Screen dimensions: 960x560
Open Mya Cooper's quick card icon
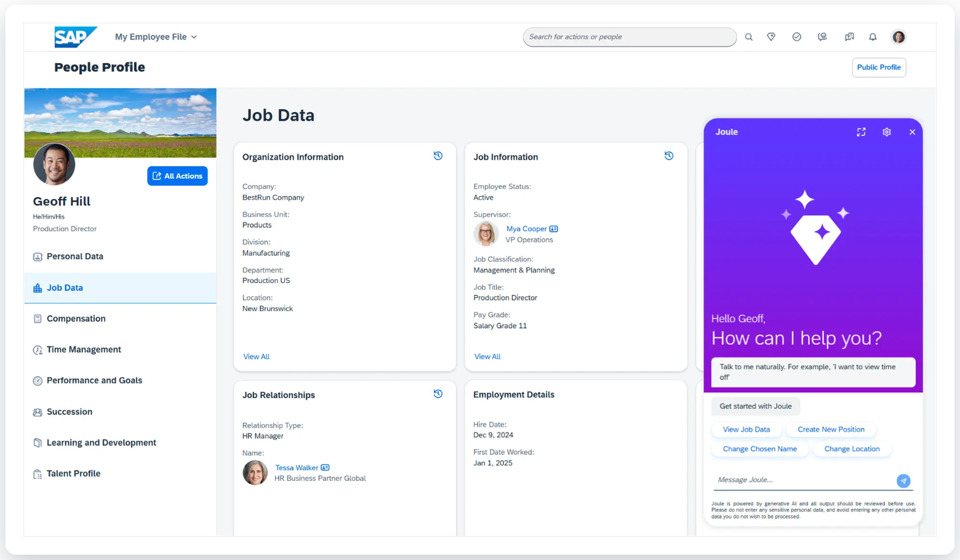click(x=554, y=229)
